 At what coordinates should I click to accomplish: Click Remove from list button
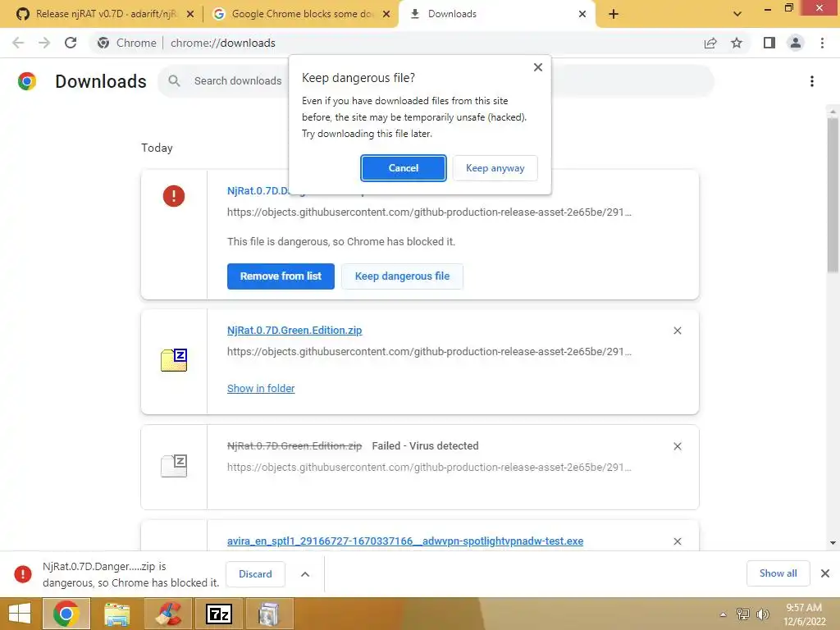[x=281, y=276]
